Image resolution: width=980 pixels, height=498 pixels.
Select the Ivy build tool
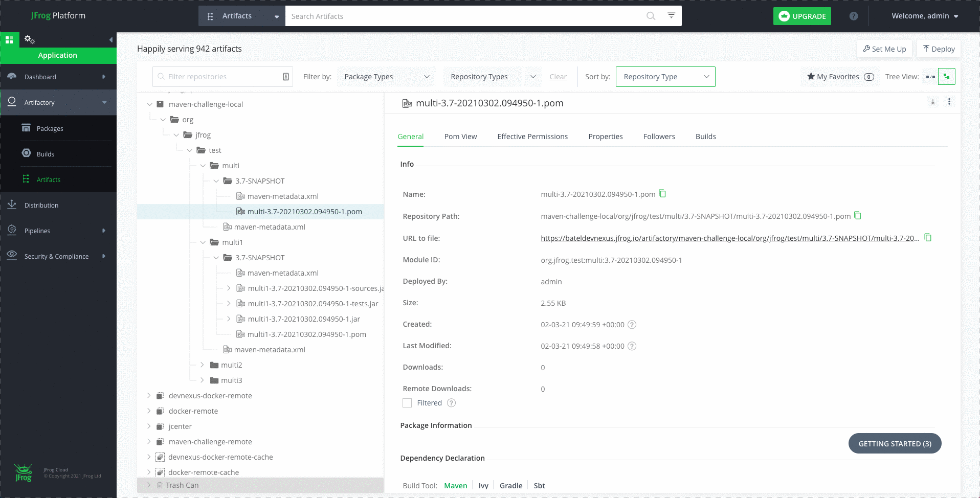tap(483, 486)
